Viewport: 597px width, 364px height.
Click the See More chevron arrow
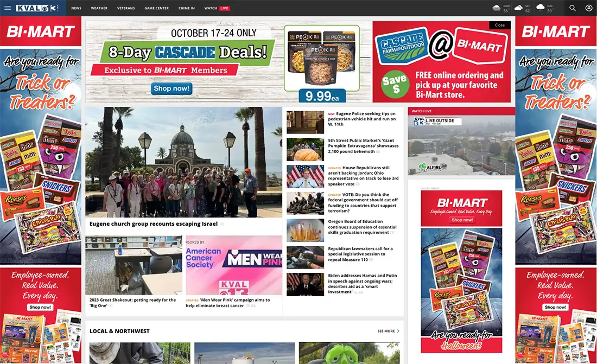coord(398,331)
